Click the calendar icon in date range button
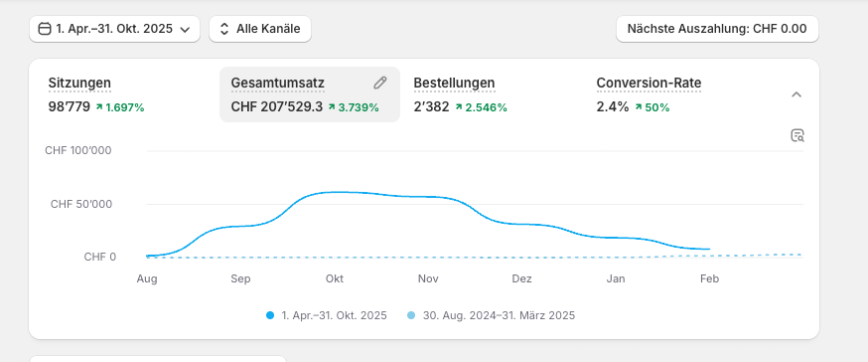This screenshot has width=868, height=362. point(45,29)
